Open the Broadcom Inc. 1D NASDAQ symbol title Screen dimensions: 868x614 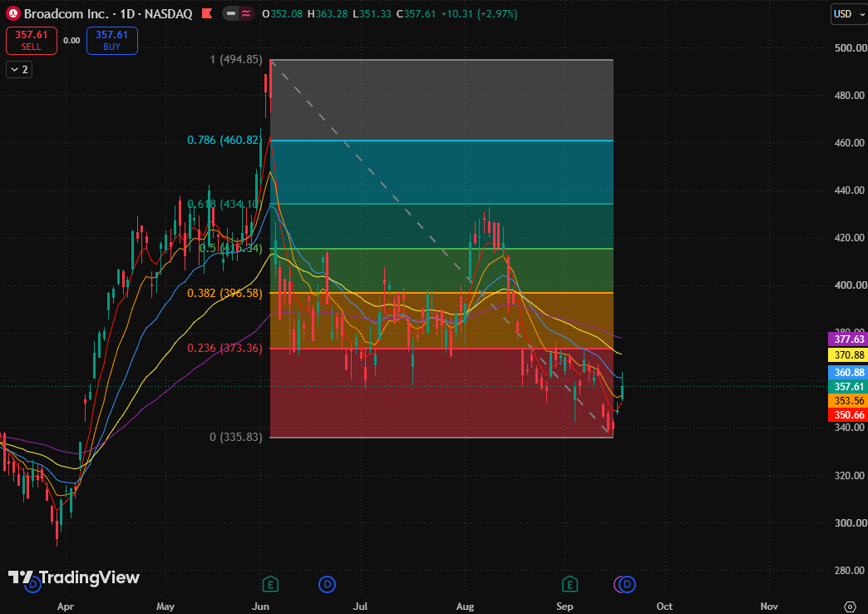coord(108,14)
